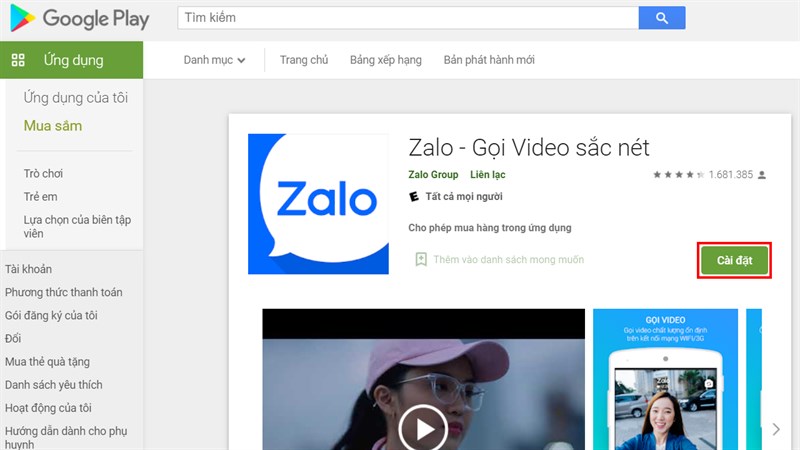This screenshot has height=450, width=800.
Task: Click the blue search magnifier button
Action: (x=662, y=18)
